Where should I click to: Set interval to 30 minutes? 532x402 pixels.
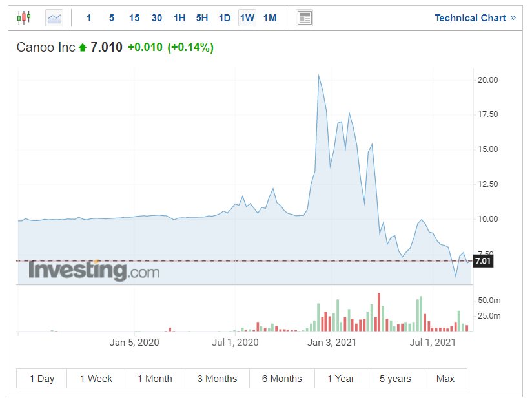point(157,18)
